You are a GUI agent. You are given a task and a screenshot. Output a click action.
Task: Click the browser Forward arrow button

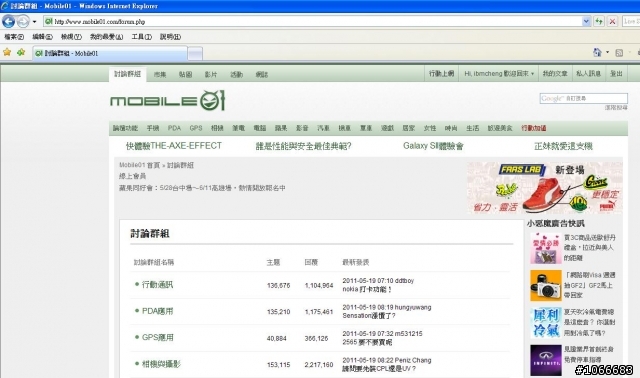[x=23, y=21]
